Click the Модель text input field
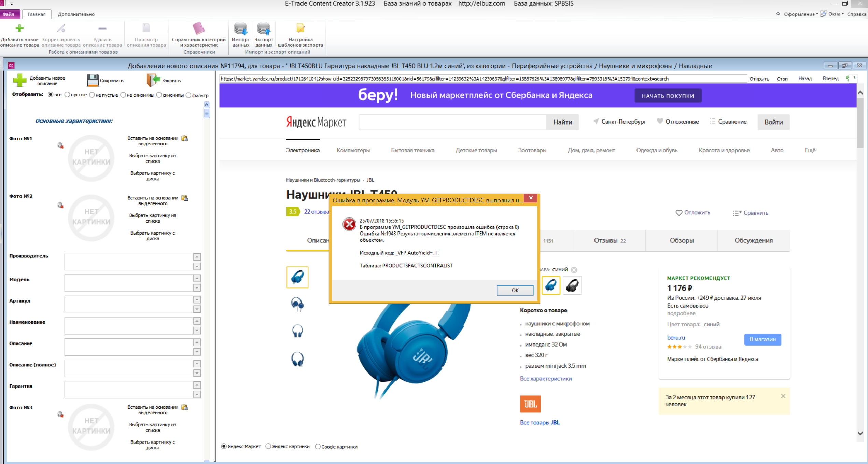The width and height of the screenshot is (868, 464). click(129, 283)
